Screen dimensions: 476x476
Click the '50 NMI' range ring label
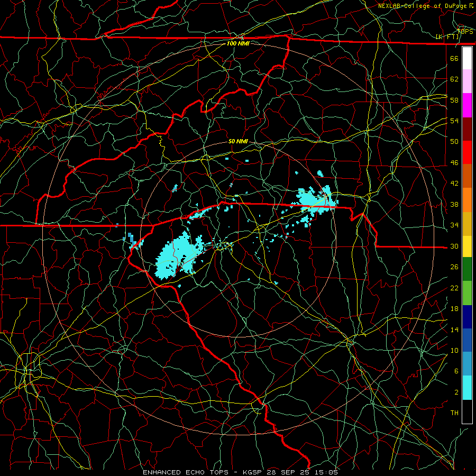(238, 141)
